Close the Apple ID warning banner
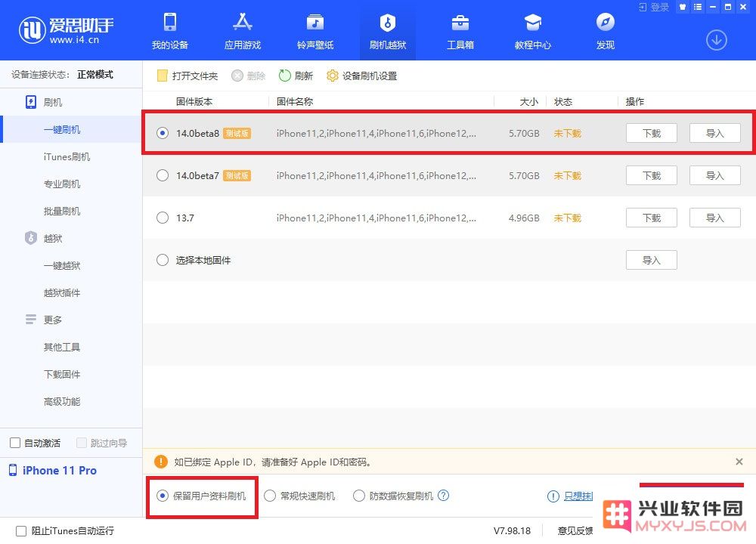The height and width of the screenshot is (544, 756). 739,462
